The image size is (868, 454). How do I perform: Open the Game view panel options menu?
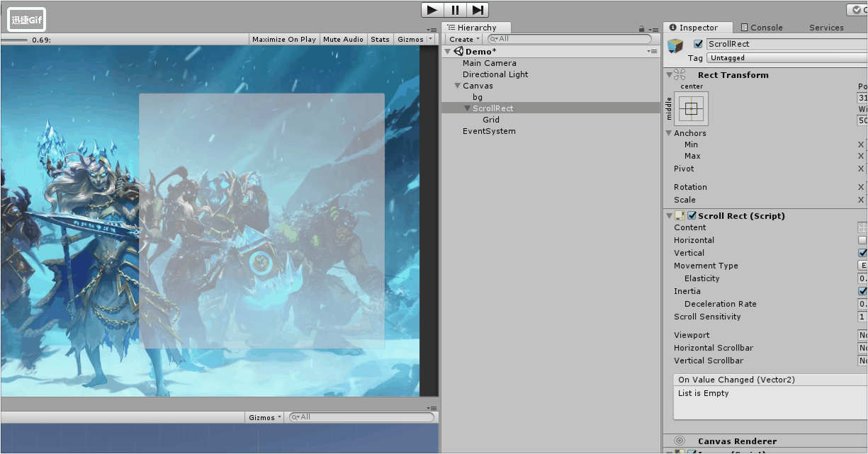click(x=432, y=30)
